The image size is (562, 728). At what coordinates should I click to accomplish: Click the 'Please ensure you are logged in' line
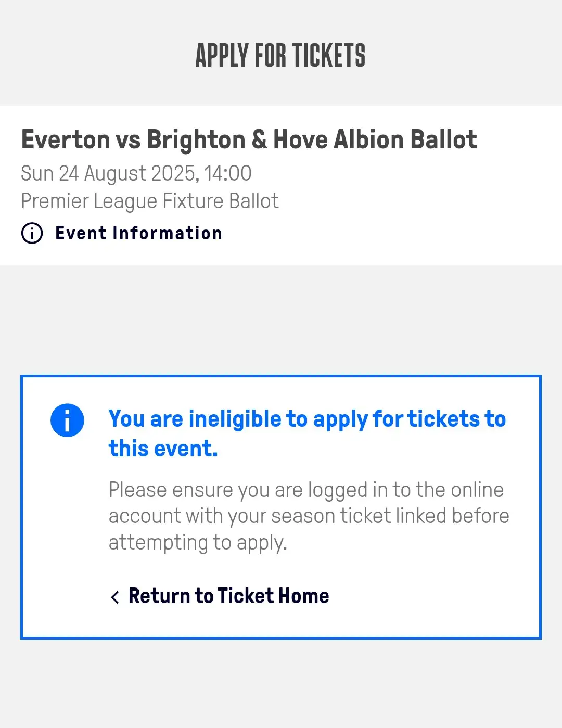click(x=306, y=490)
